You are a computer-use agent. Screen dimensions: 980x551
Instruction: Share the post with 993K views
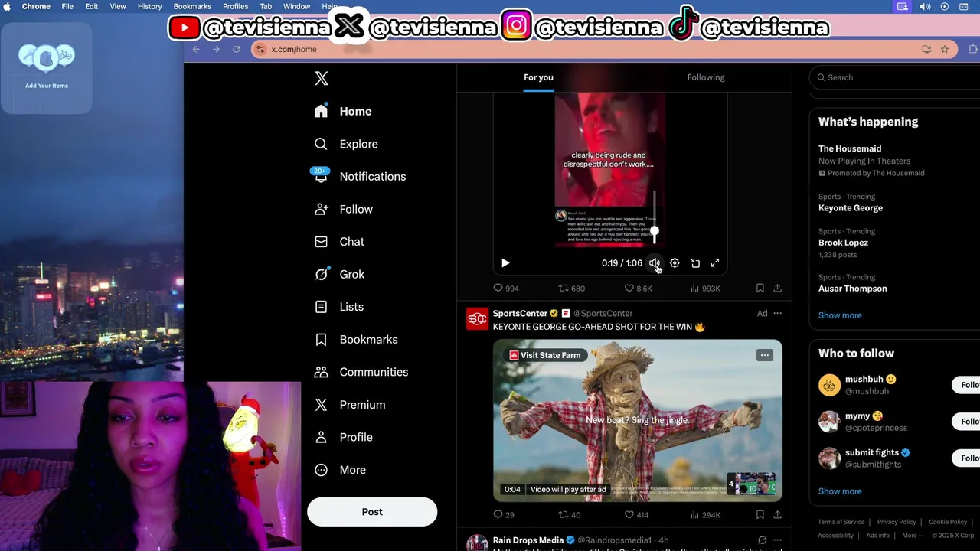(x=777, y=289)
